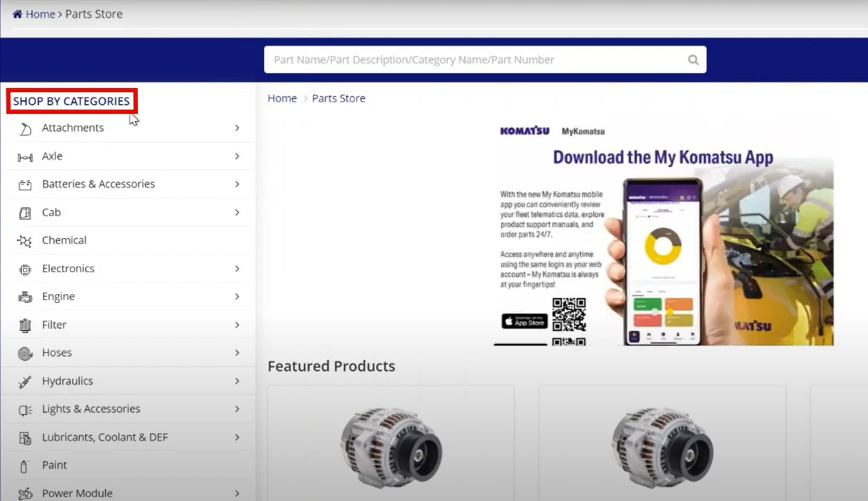Click Parts Store in content breadcrumb
This screenshot has height=501, width=868.
click(x=338, y=98)
